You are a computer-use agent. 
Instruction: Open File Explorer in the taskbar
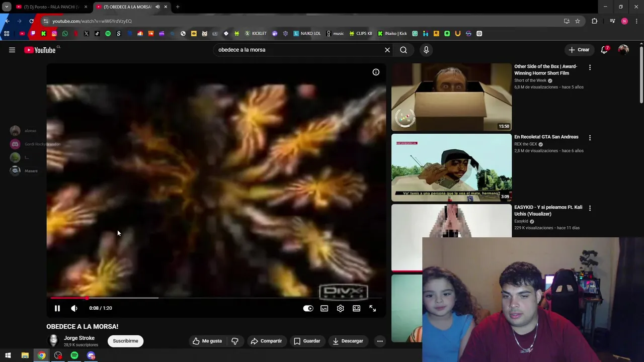coord(25,355)
